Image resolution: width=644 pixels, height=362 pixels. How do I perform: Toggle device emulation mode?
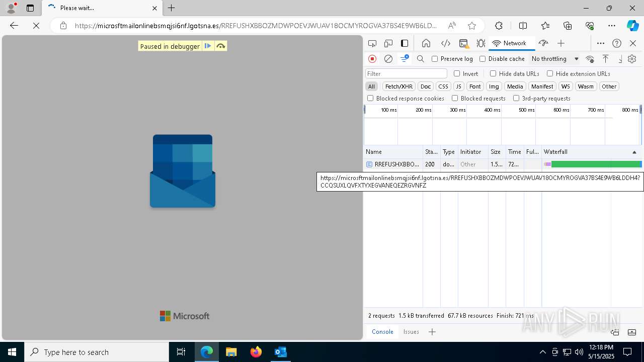388,43
